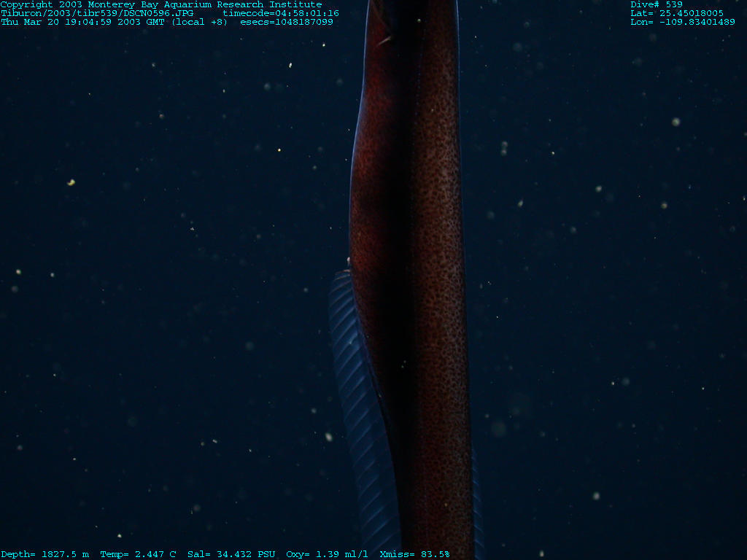Select the esecs=1048187099 value

[x=287, y=22]
